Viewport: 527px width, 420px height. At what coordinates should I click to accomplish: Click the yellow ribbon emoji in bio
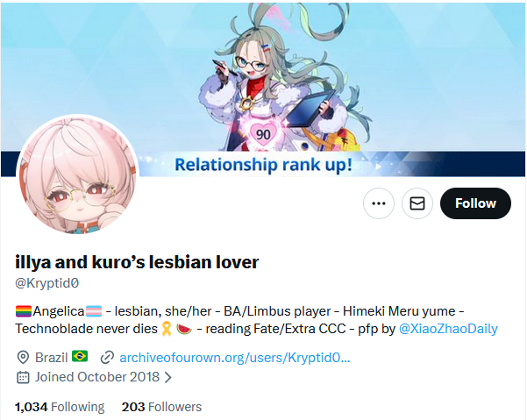[167, 329]
